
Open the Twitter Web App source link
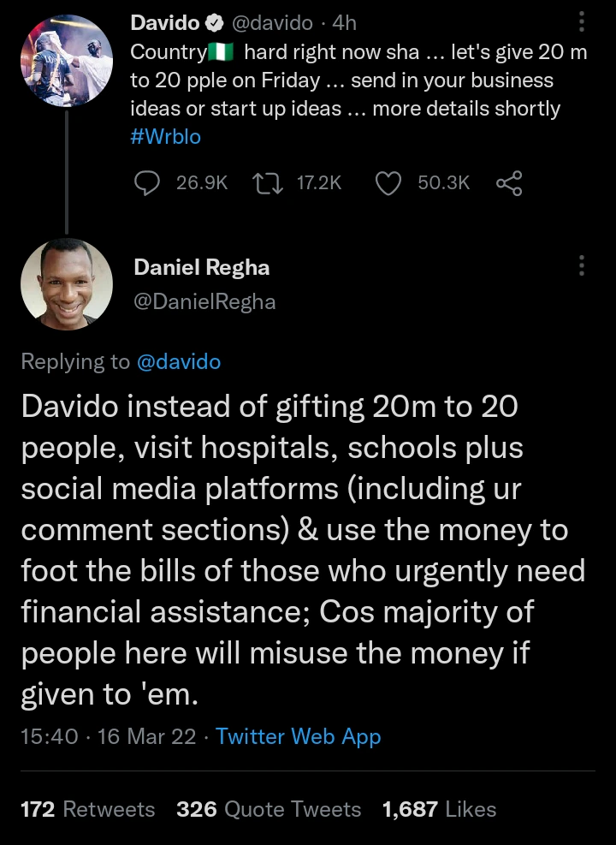coord(299,736)
